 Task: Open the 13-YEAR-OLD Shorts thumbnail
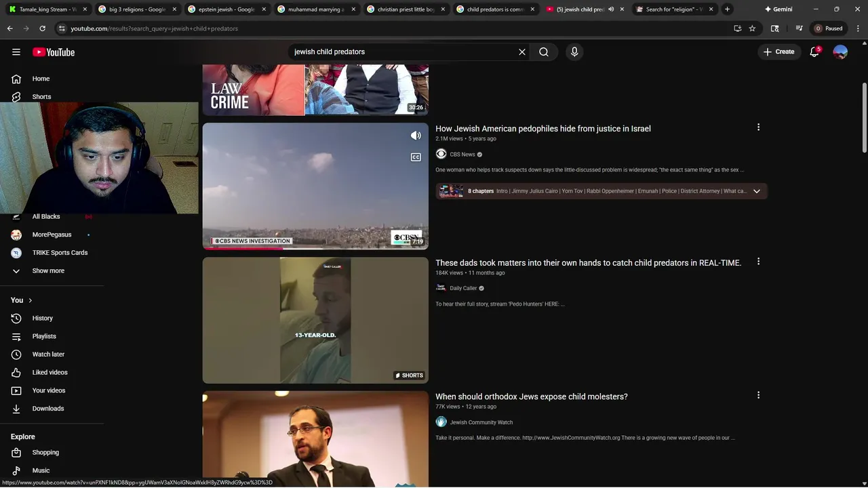pos(315,320)
